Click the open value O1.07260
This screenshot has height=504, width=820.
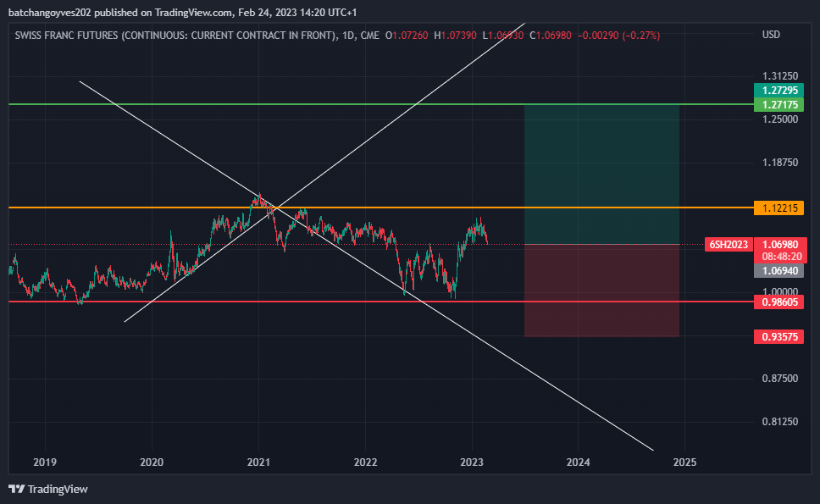click(x=407, y=36)
